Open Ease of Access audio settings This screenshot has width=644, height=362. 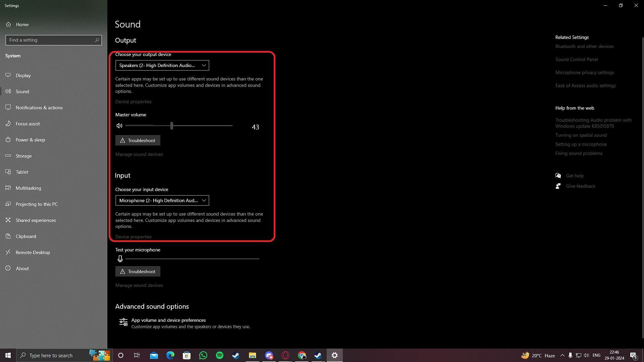pos(586,85)
